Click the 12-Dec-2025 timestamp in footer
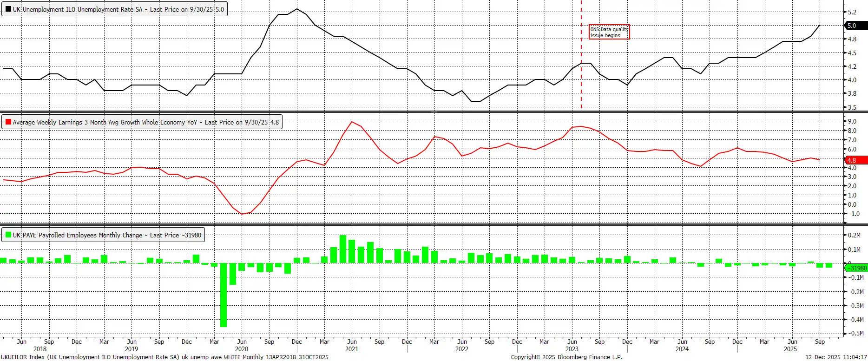 pos(836,357)
